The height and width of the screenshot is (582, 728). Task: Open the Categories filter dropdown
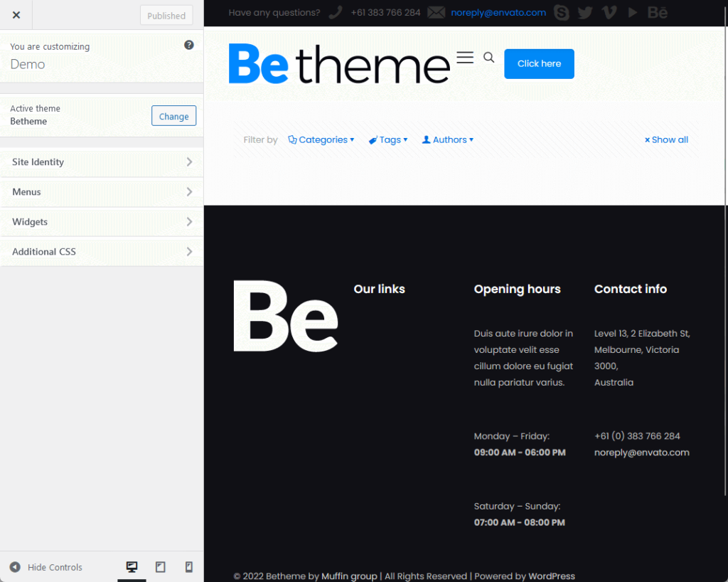[321, 140]
